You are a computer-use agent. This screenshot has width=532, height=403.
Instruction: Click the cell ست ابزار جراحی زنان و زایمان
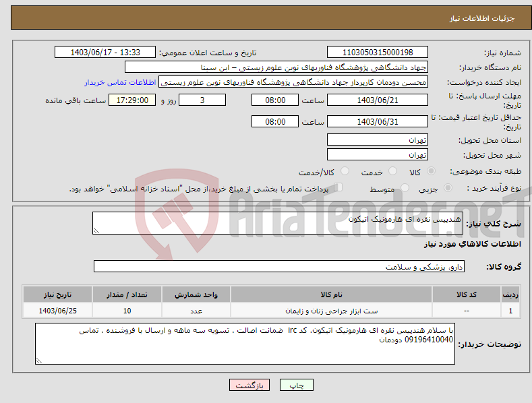click(331, 311)
